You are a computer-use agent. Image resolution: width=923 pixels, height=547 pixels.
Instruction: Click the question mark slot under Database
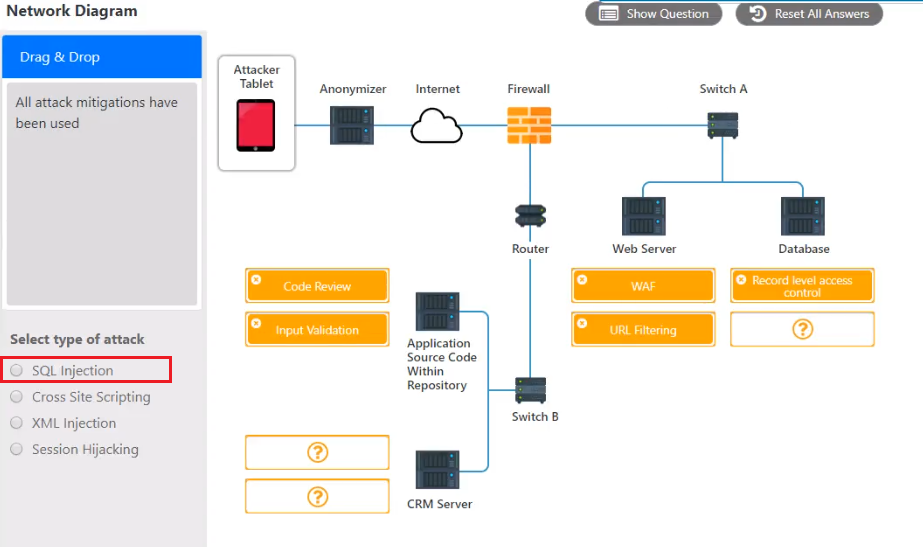point(802,329)
